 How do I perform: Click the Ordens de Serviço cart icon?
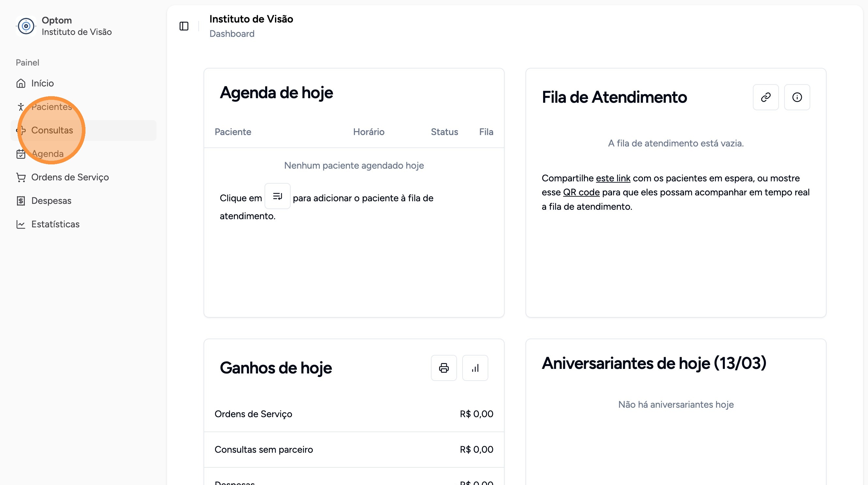(x=21, y=177)
